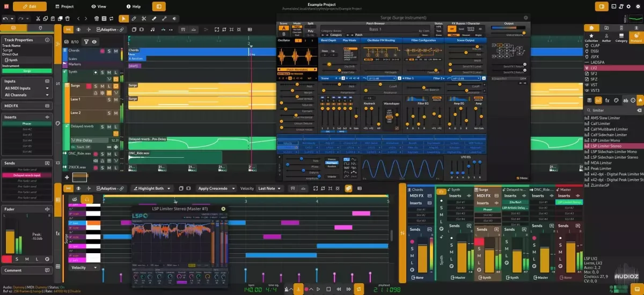Toggle Mute on the Chords track

(x=115, y=51)
